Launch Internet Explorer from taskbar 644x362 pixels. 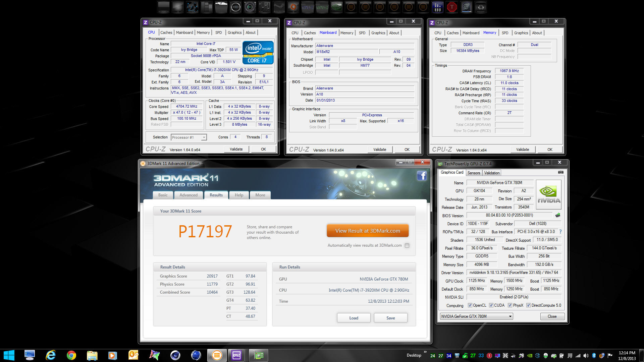coord(51,355)
